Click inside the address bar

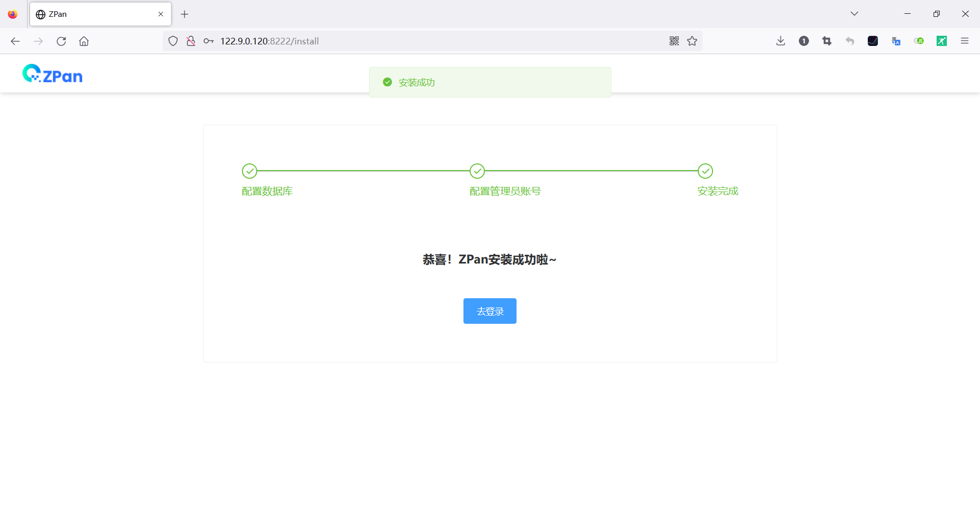click(408, 41)
